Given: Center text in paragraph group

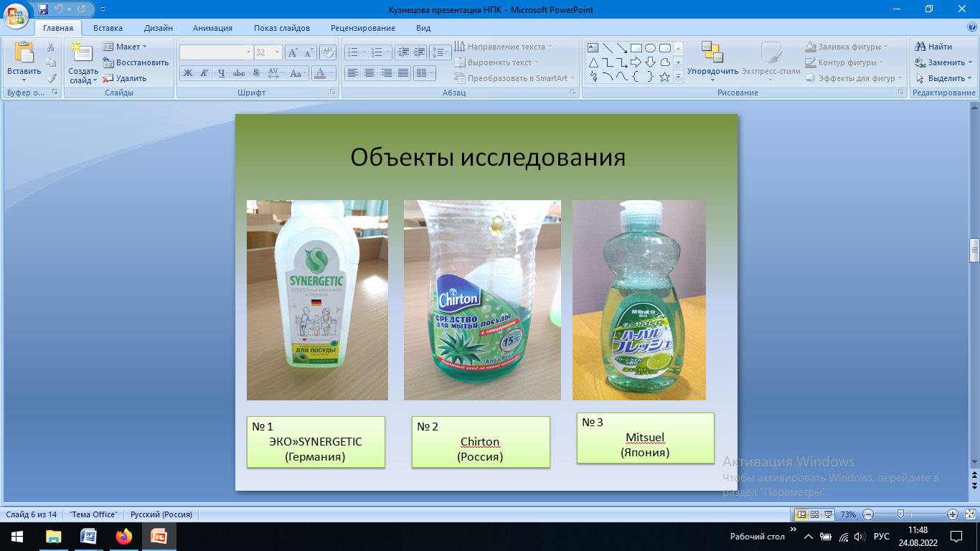Looking at the screenshot, I should (x=369, y=73).
